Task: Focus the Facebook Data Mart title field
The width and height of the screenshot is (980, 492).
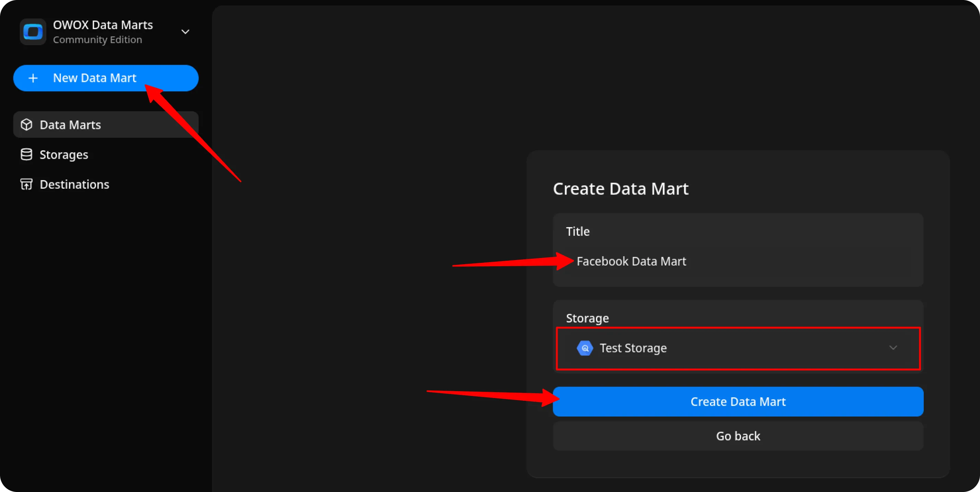Action: click(738, 261)
